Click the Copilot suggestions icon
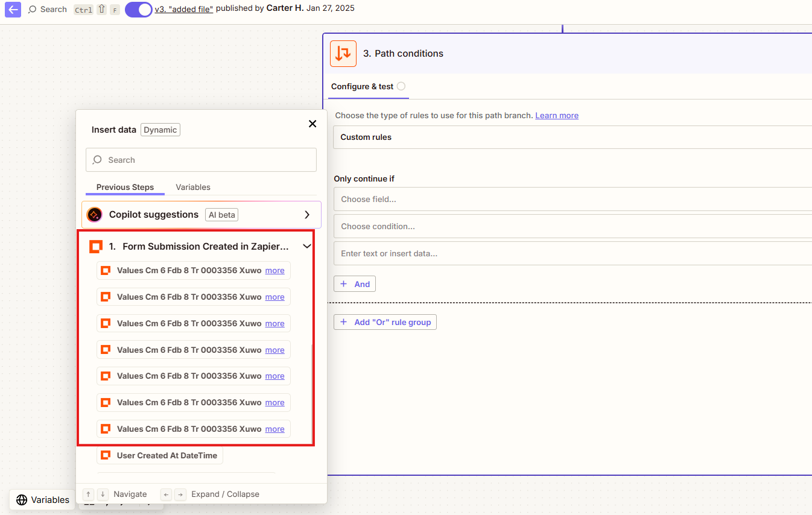The height and width of the screenshot is (515, 812). pos(94,215)
